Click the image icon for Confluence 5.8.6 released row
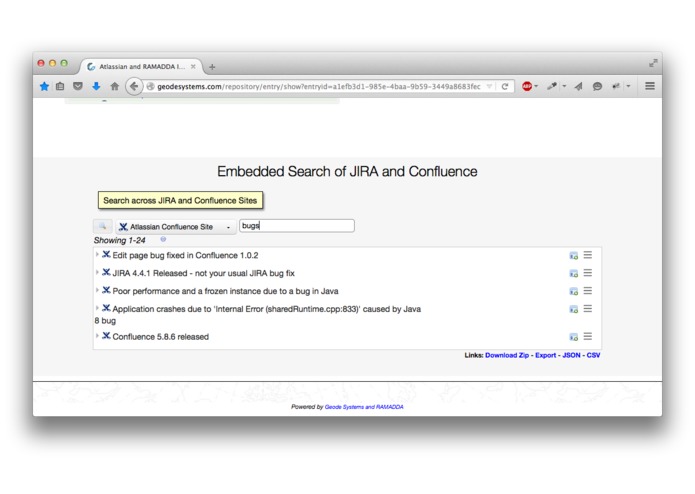 coord(574,337)
